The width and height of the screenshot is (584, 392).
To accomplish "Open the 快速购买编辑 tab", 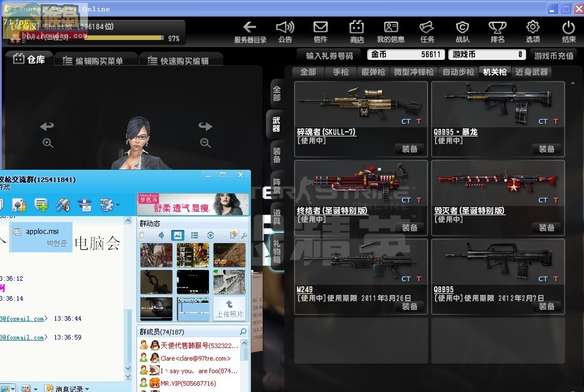I will (180, 60).
